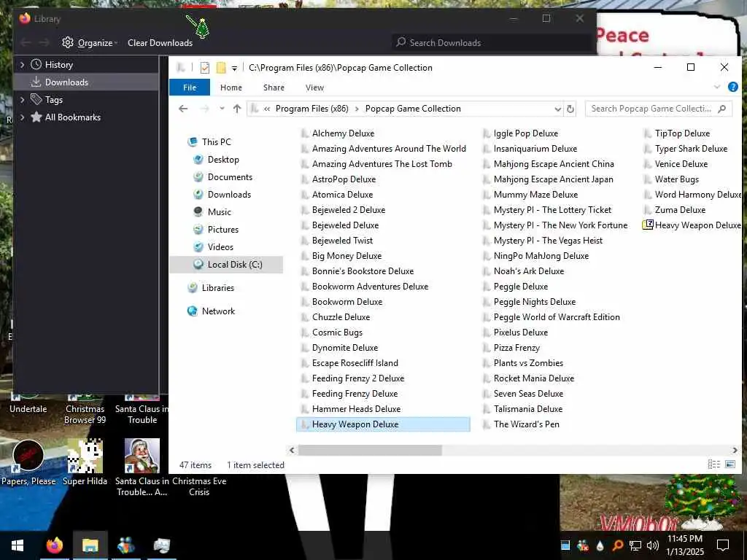Viewport: 747px width, 560px height.
Task: Open the notification center icon
Action: coord(723,545)
